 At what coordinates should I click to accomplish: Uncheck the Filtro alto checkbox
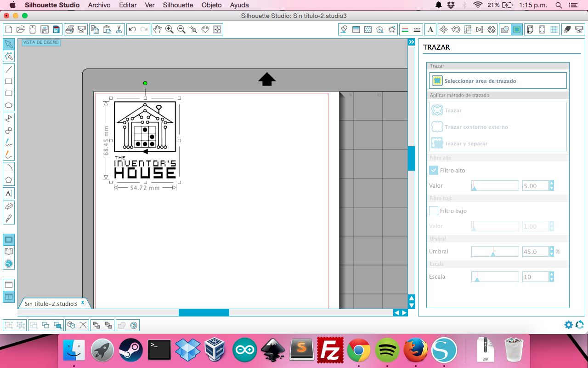434,170
